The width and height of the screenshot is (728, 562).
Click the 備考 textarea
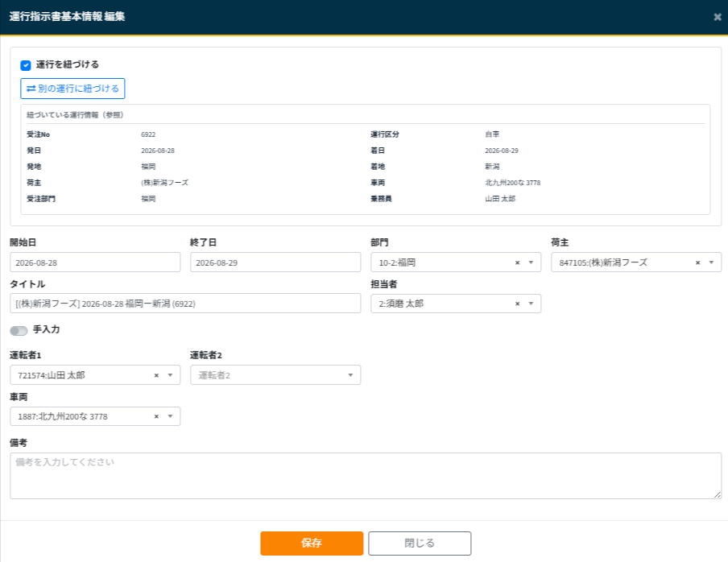tap(366, 476)
